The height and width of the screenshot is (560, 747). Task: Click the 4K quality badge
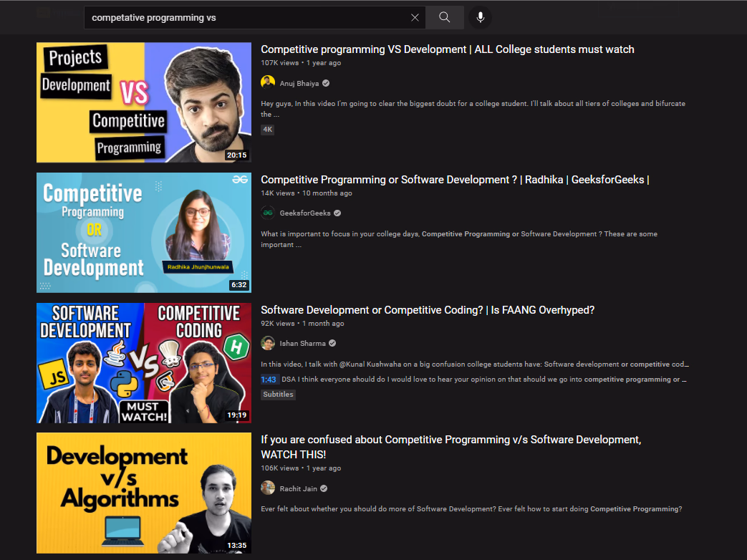(267, 129)
